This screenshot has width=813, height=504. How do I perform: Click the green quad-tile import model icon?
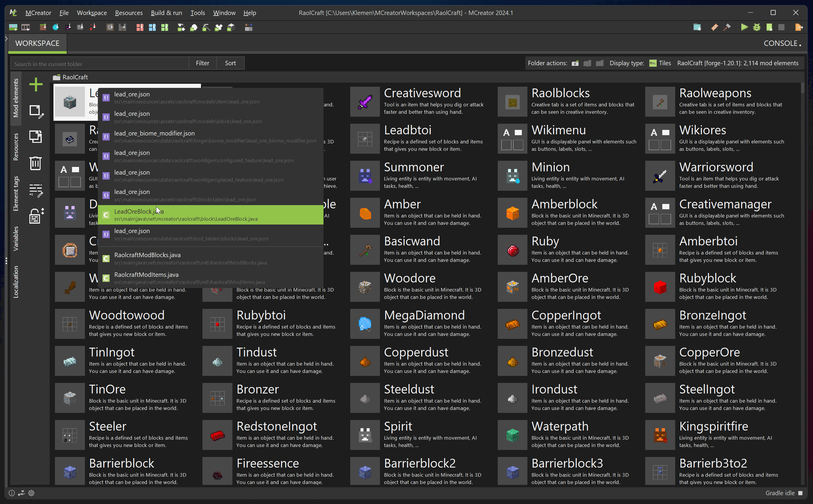pos(165,27)
